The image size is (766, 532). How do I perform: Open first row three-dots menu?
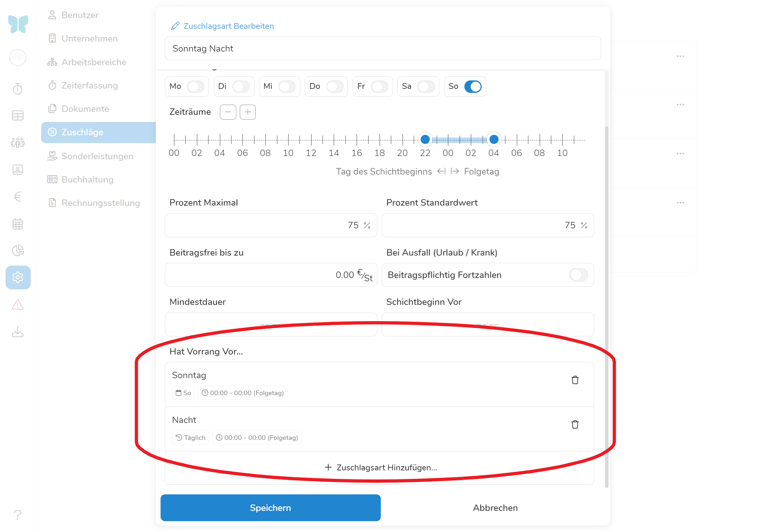pyautogui.click(x=680, y=56)
